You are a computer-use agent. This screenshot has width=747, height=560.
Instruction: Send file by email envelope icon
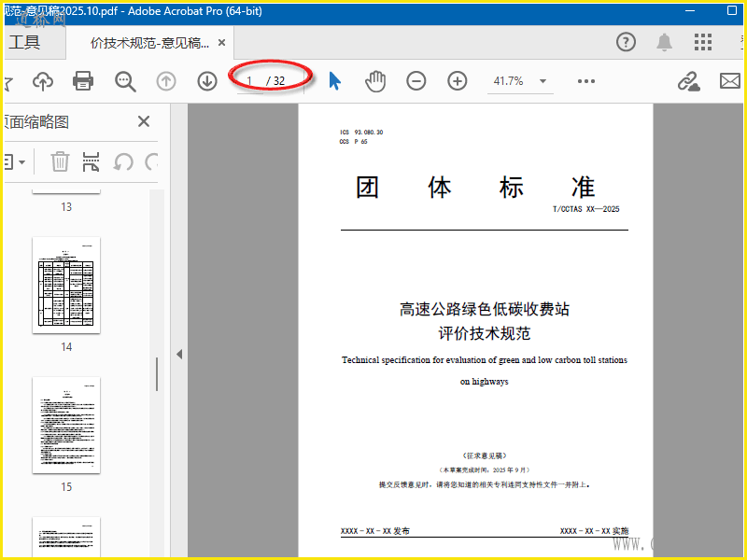point(730,81)
